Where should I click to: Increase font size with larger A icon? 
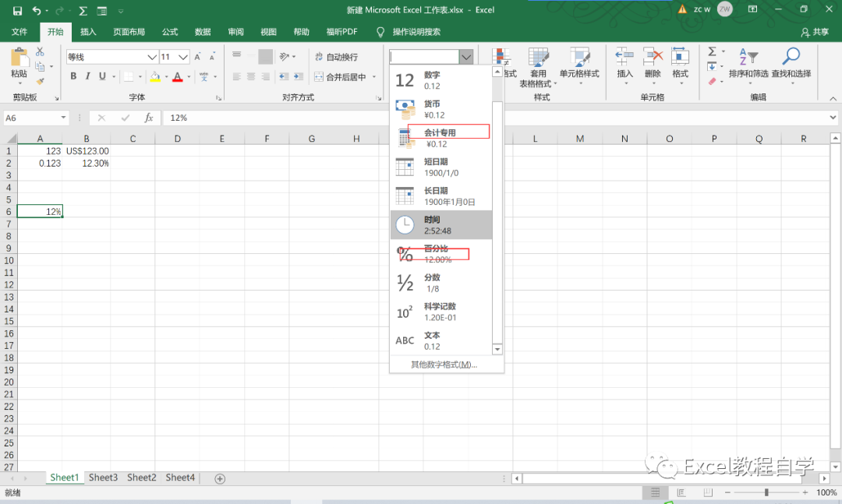pyautogui.click(x=197, y=57)
